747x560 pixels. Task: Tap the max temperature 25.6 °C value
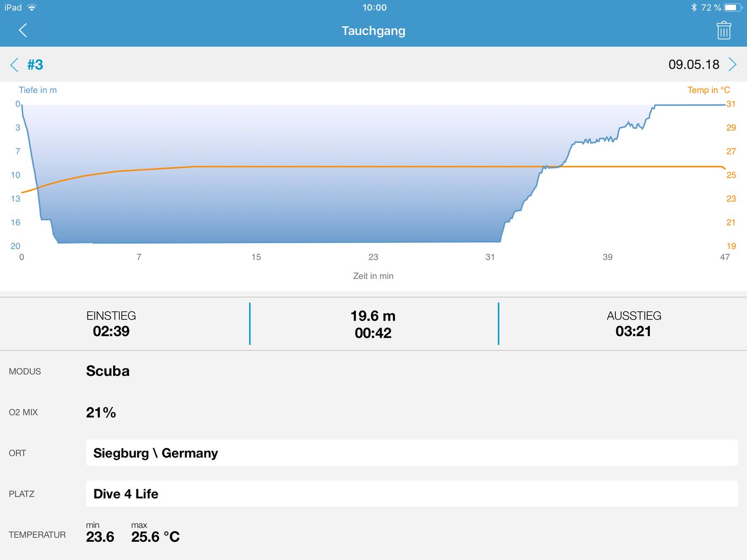pos(155,537)
